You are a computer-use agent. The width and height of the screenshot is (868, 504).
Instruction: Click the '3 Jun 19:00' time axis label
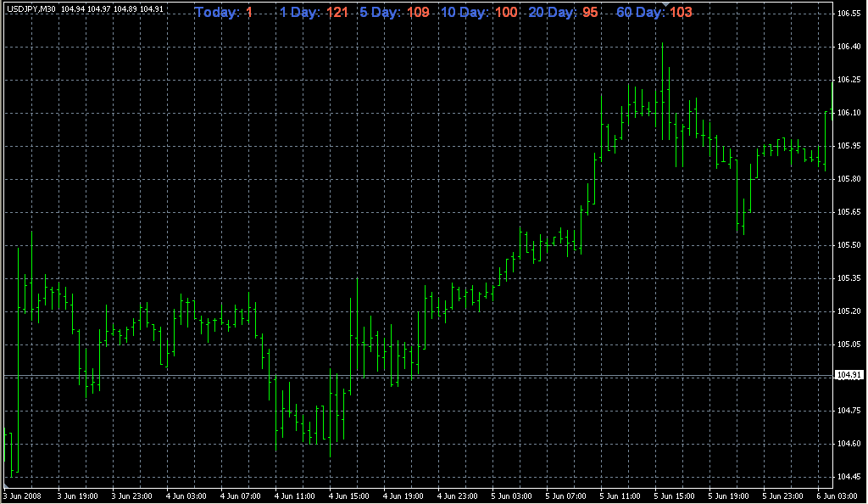point(77,496)
